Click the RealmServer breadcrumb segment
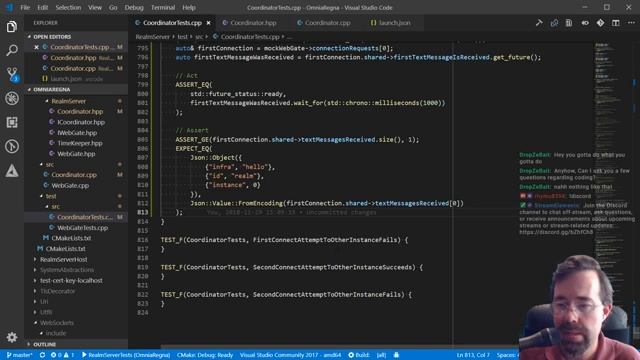640x360 pixels. point(152,37)
